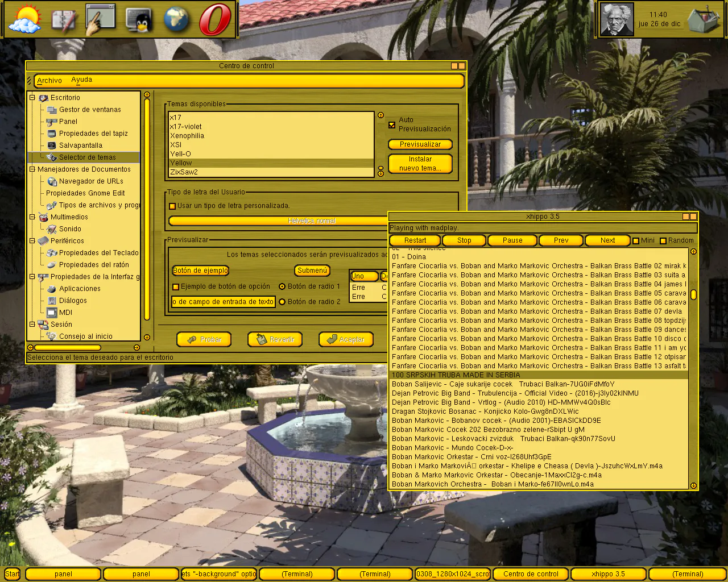Collapse the Periféricos tree section
The height and width of the screenshot is (582, 728).
tap(32, 241)
